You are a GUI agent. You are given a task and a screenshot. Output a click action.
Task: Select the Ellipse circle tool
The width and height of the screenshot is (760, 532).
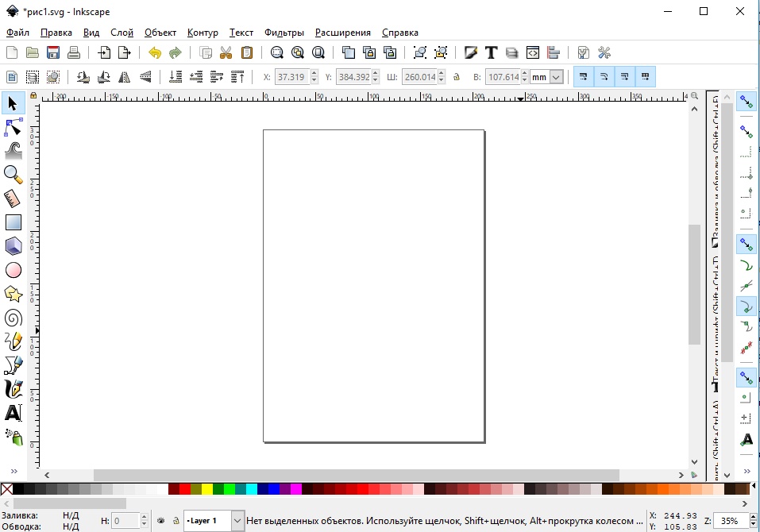pyautogui.click(x=13, y=270)
